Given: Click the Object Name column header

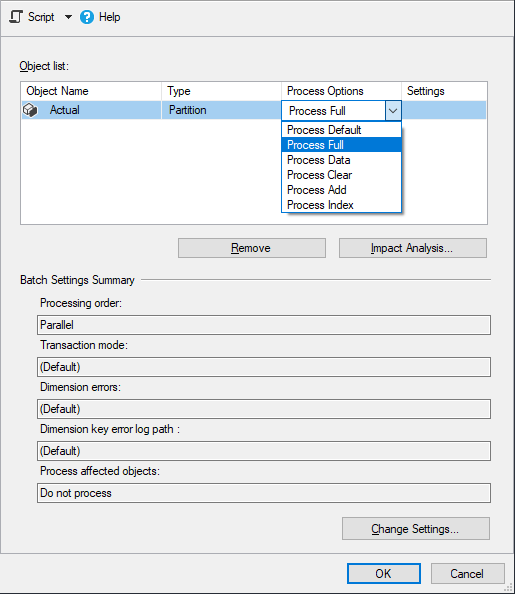Looking at the screenshot, I should [91, 91].
